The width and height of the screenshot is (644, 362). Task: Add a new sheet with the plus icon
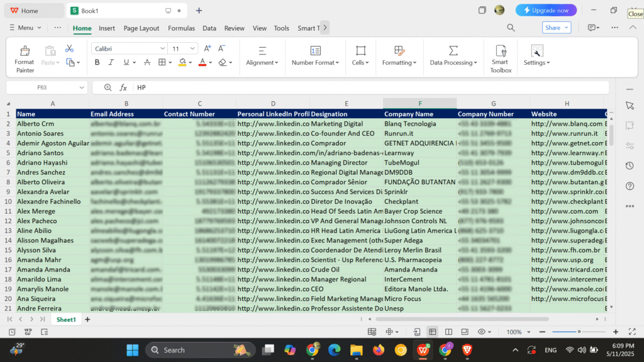pos(87,319)
